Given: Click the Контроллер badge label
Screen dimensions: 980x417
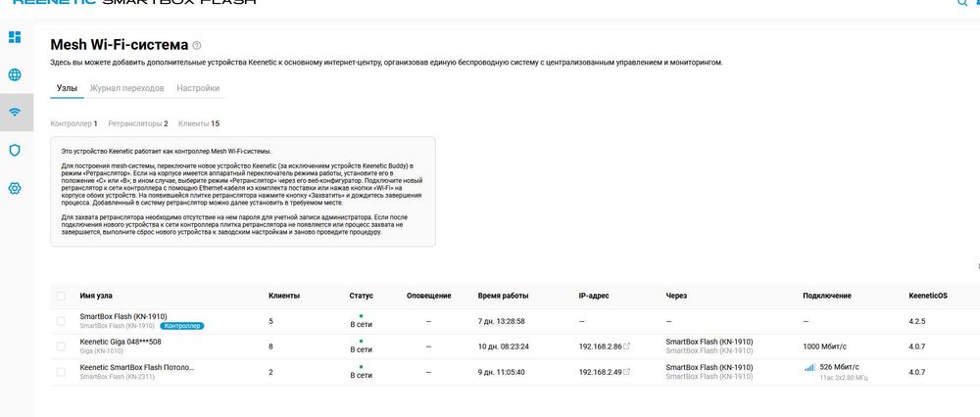Looking at the screenshot, I should pyautogui.click(x=182, y=326).
